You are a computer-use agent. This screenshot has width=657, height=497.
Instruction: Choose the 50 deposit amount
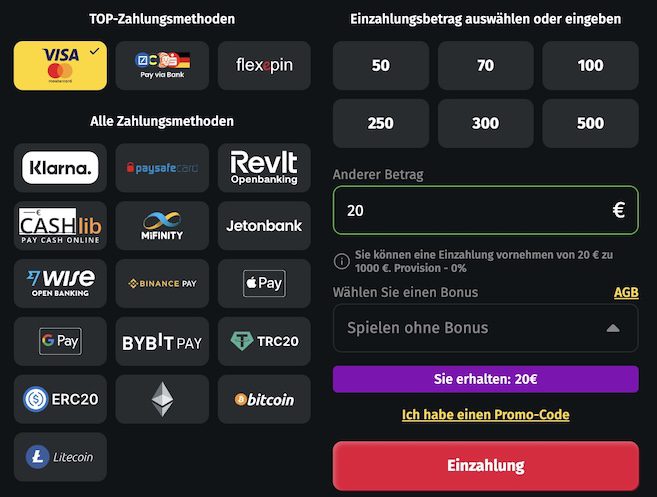pos(380,66)
